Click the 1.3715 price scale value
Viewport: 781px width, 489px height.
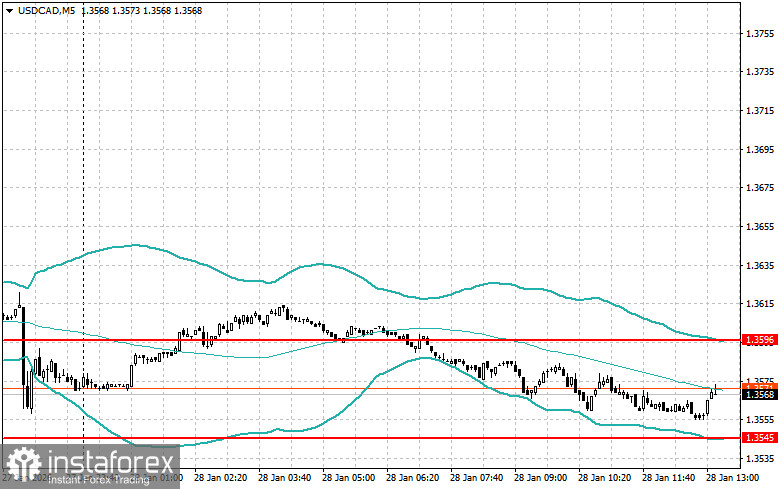761,111
